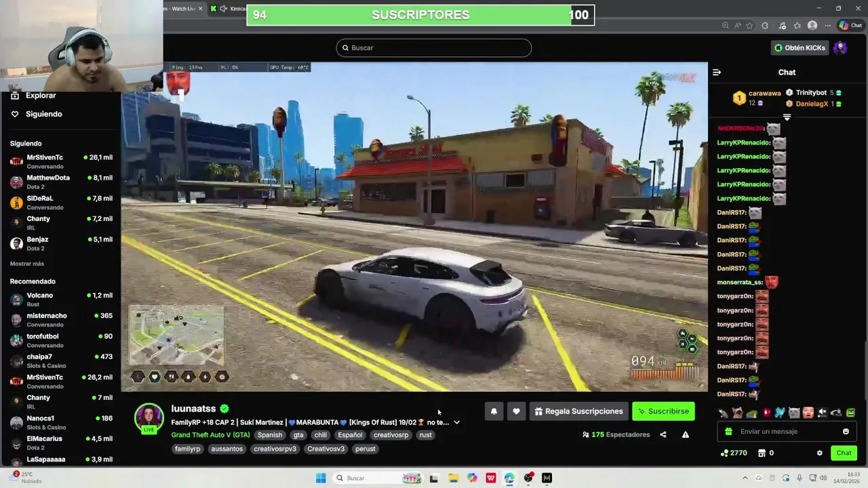The image size is (868, 488).
Task: Open the Benjaz channel
Action: (61, 243)
